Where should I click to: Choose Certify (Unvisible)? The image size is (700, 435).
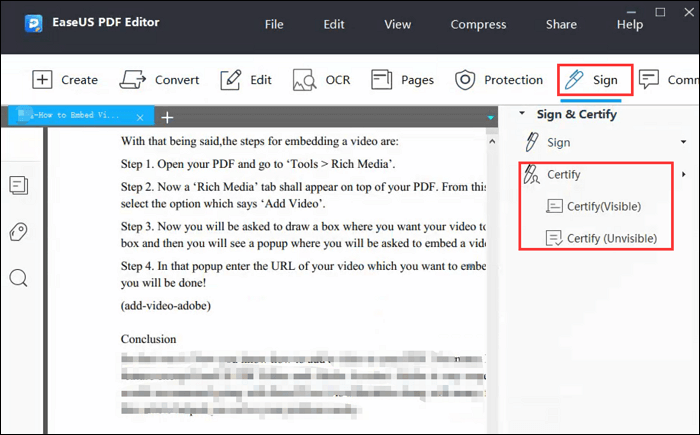tap(612, 238)
